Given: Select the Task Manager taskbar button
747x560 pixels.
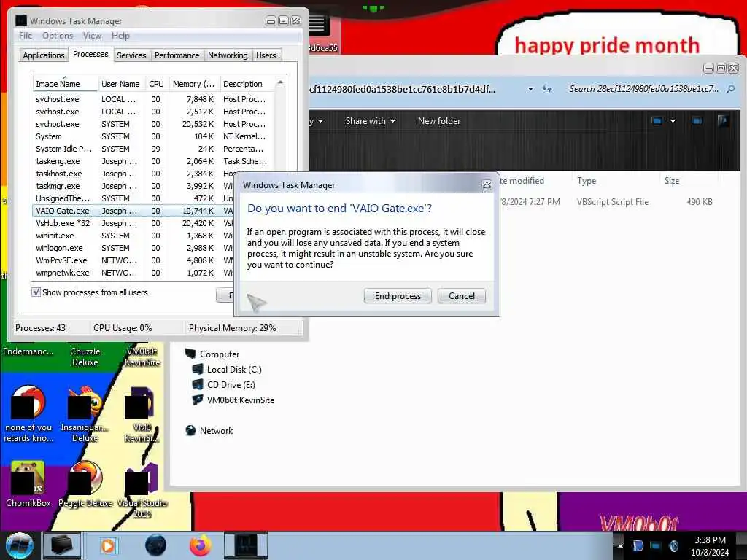Looking at the screenshot, I should pyautogui.click(x=247, y=545).
